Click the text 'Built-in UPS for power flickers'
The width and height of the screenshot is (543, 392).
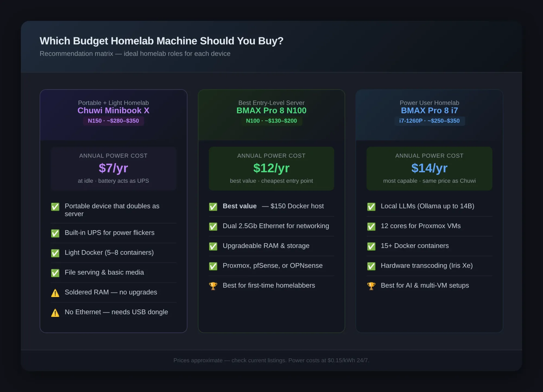point(109,233)
